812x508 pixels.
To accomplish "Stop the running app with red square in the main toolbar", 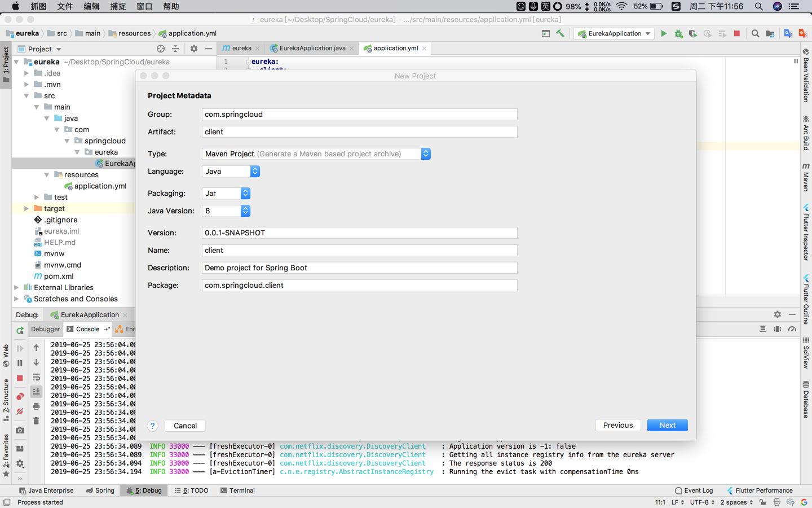I will (x=736, y=34).
